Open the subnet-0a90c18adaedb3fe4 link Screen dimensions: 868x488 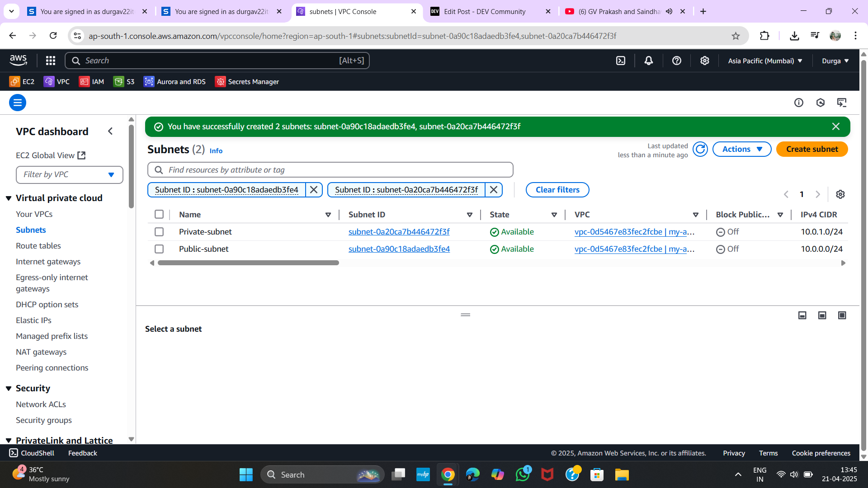point(399,249)
